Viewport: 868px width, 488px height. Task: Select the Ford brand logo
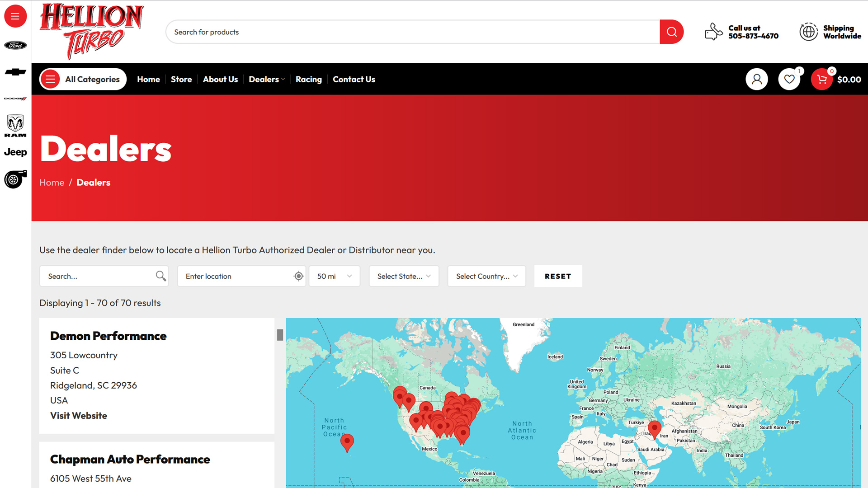click(15, 45)
